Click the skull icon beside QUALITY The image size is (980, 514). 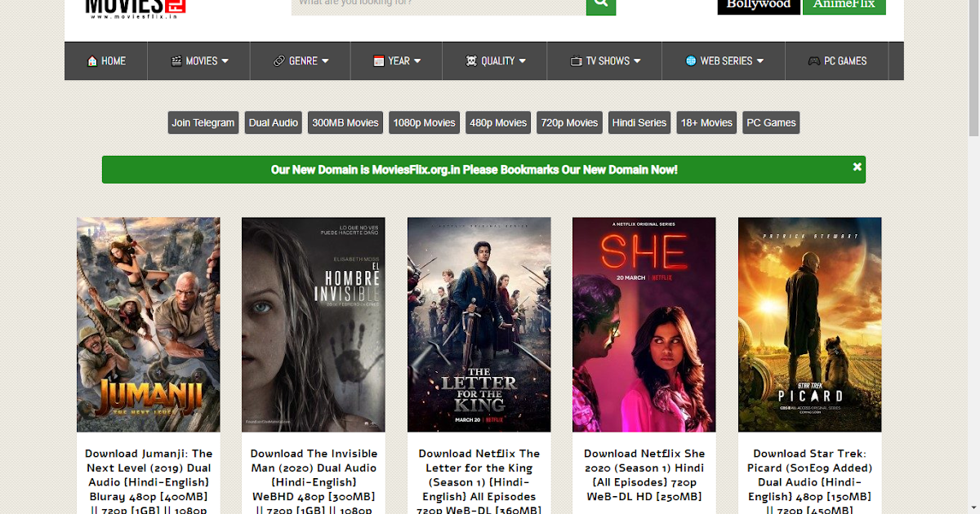(471, 61)
